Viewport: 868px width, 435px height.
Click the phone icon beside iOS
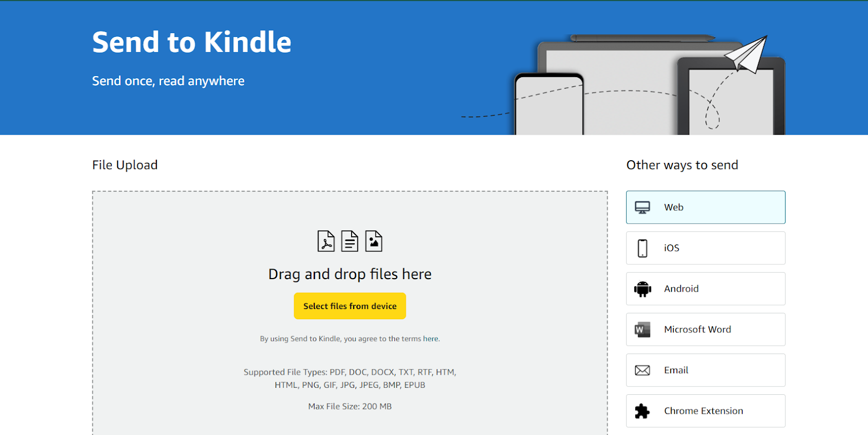click(642, 248)
